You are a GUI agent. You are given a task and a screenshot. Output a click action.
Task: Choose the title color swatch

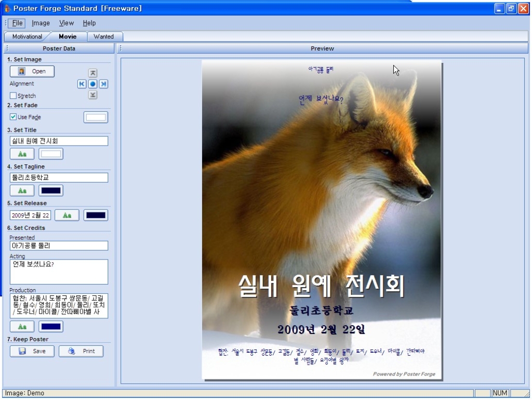[51, 154]
